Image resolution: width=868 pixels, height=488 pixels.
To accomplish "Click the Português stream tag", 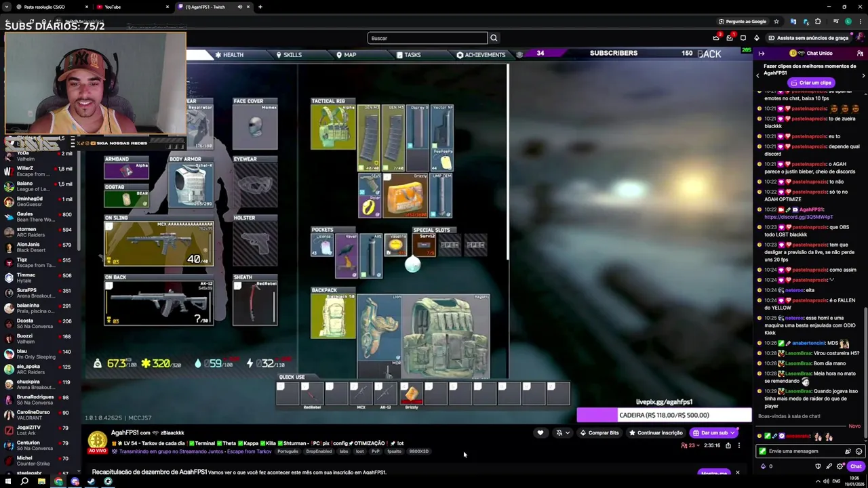I will [287, 451].
